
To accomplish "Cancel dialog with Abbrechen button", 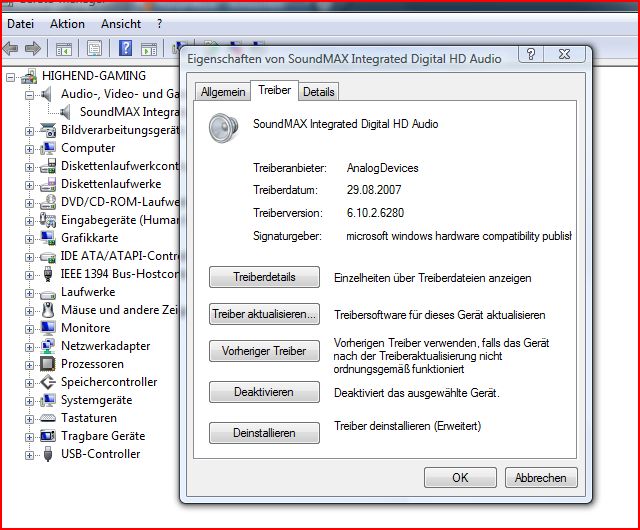I will pyautogui.click(x=541, y=477).
